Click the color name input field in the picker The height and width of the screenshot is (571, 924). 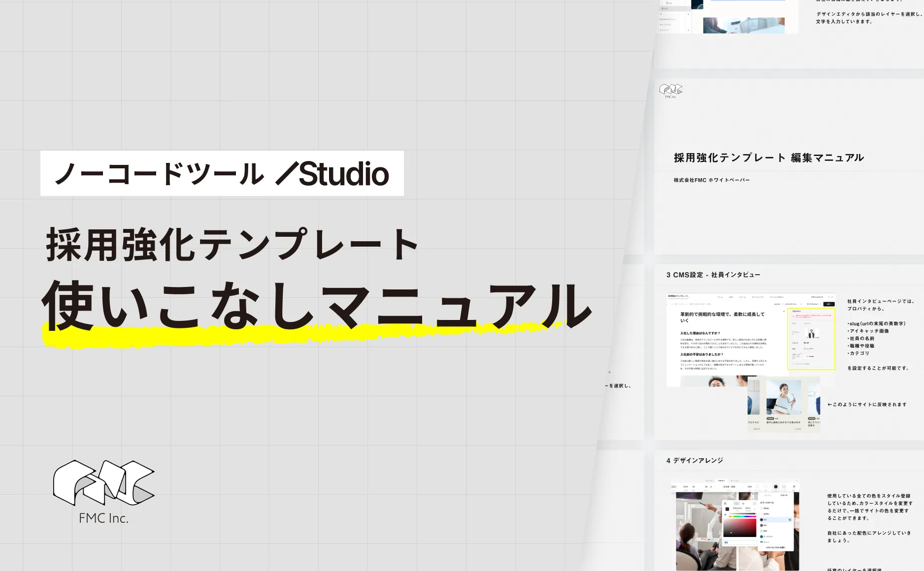739,542
